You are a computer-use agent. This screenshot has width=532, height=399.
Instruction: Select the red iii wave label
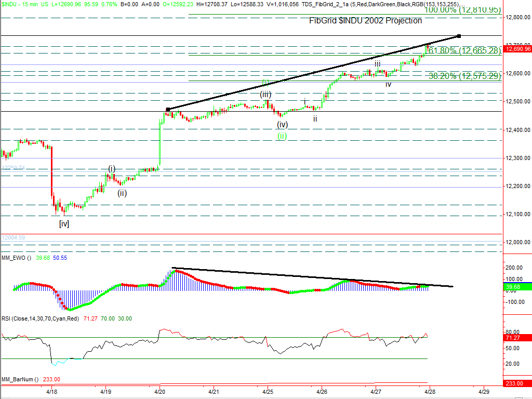click(x=378, y=63)
